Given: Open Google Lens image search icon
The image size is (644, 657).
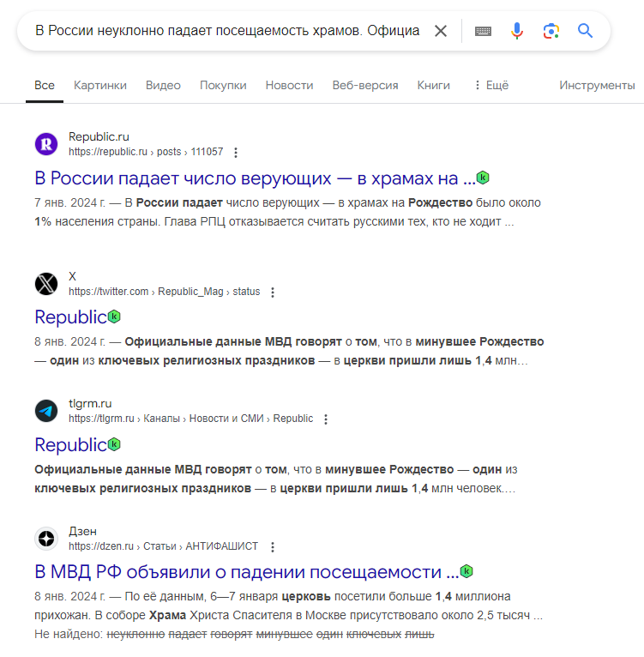Looking at the screenshot, I should (551, 31).
